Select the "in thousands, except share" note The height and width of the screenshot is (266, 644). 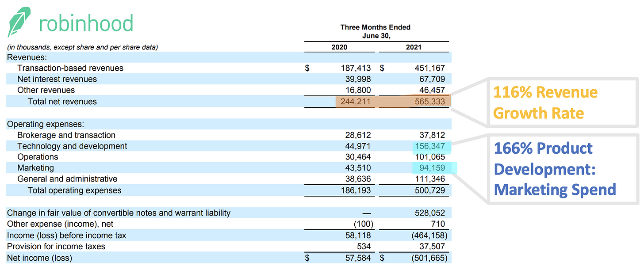click(x=83, y=47)
